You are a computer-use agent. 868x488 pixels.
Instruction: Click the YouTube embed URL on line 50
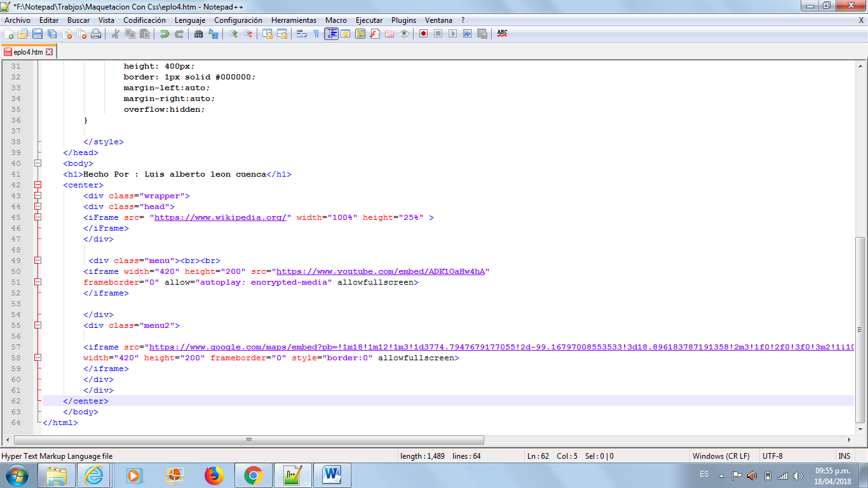click(x=381, y=271)
